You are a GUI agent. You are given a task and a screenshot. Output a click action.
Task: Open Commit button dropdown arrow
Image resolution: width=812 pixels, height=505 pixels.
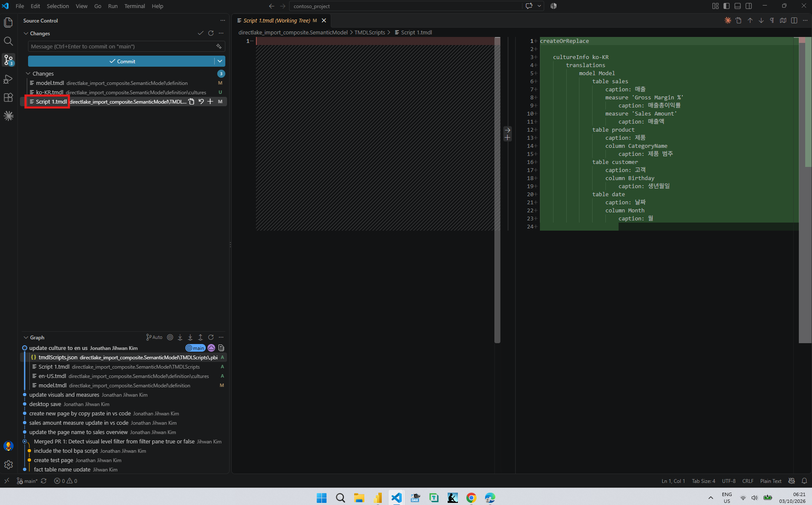pyautogui.click(x=220, y=61)
